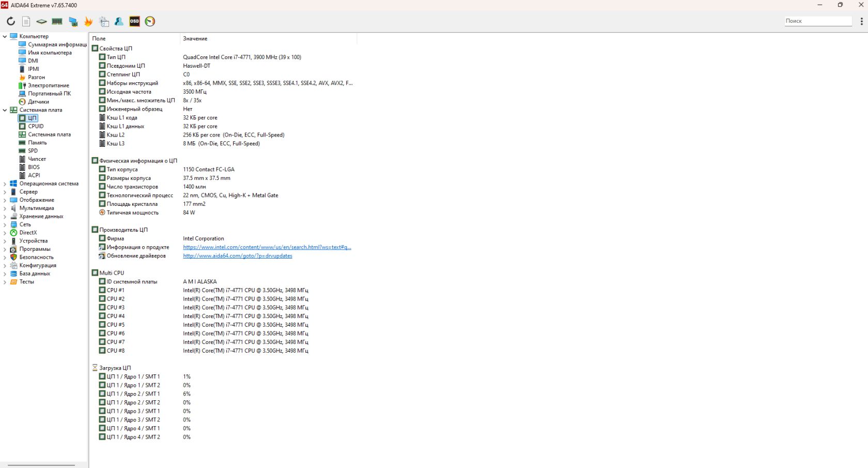This screenshot has height=468, width=868.
Task: Select the Тип ЦП row
Action: [x=223, y=57]
